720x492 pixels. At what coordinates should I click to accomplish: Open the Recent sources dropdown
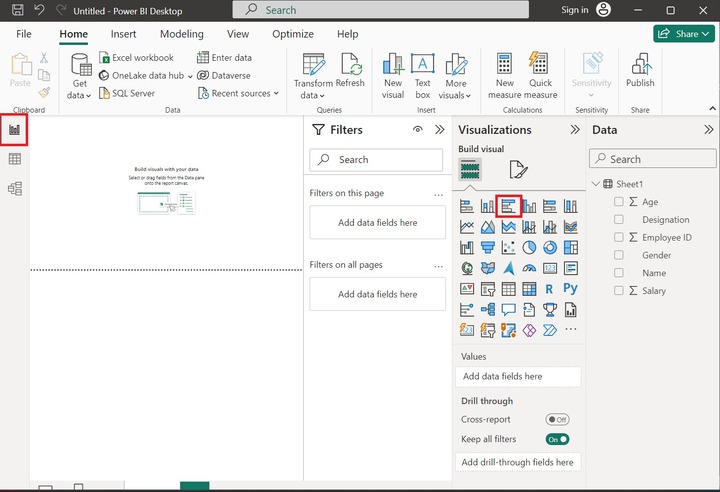tap(240, 93)
